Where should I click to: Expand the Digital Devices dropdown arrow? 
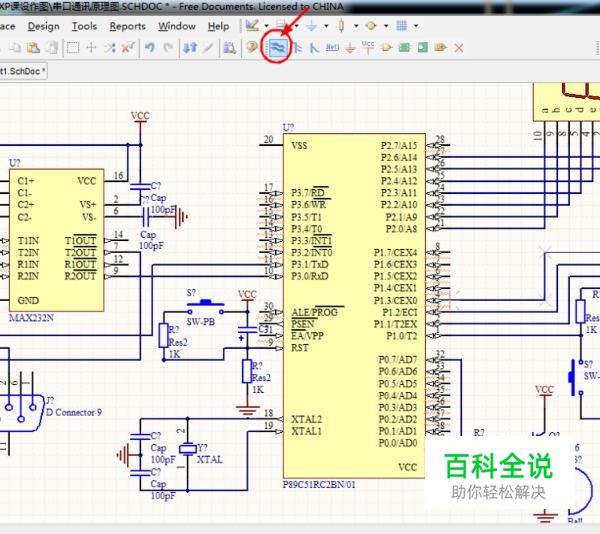tap(356, 26)
